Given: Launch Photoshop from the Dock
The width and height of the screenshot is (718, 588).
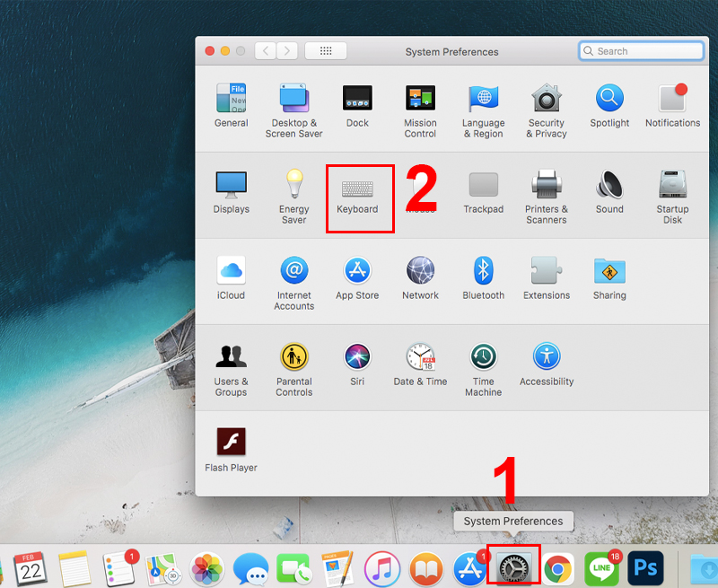Looking at the screenshot, I should [x=645, y=567].
